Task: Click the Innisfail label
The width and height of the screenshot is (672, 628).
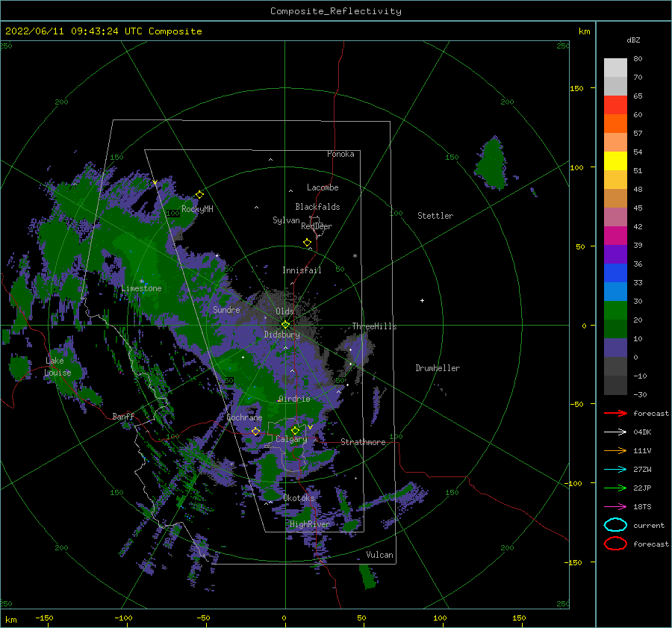Action: pos(302,270)
